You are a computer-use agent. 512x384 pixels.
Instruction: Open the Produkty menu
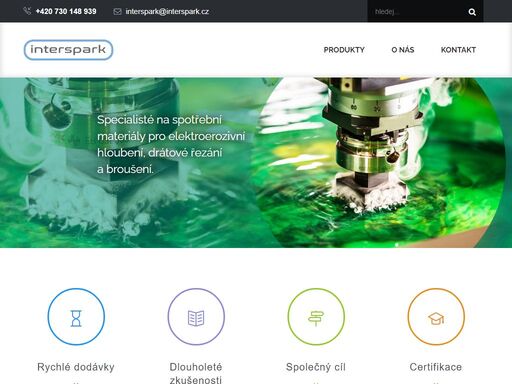click(344, 50)
